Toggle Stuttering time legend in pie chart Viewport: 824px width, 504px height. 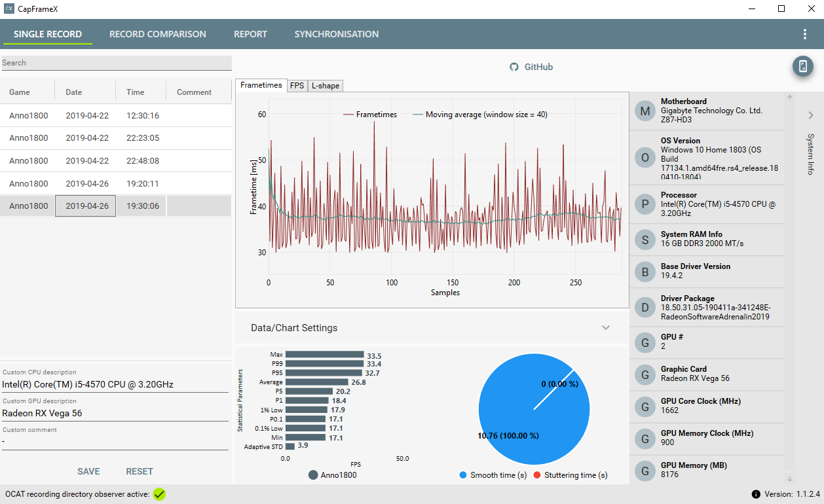point(537,475)
